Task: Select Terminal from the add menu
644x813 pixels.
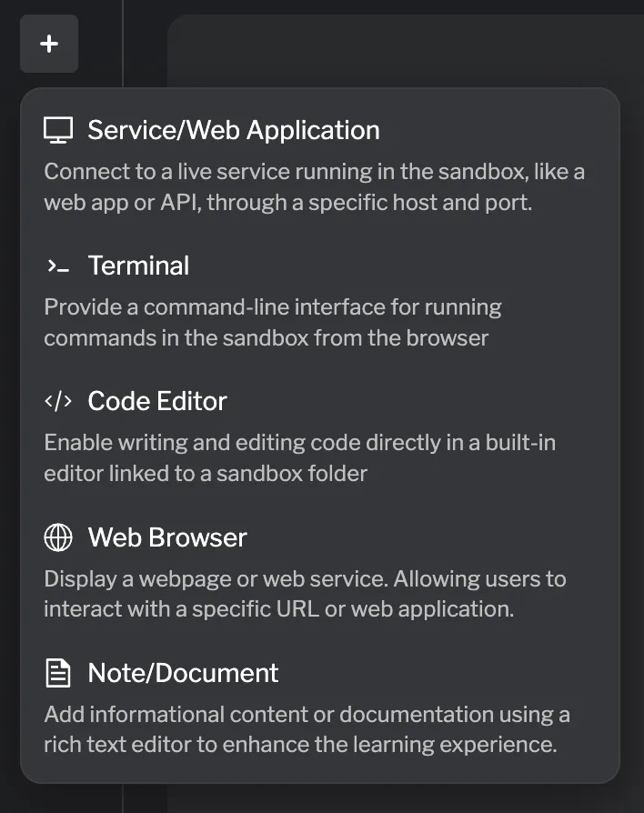Action: click(x=138, y=266)
